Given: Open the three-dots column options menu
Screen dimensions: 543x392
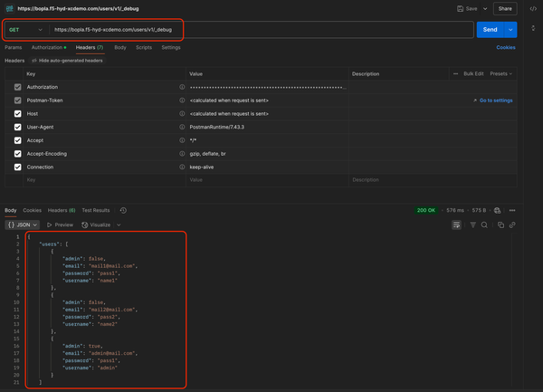Looking at the screenshot, I should click(456, 73).
